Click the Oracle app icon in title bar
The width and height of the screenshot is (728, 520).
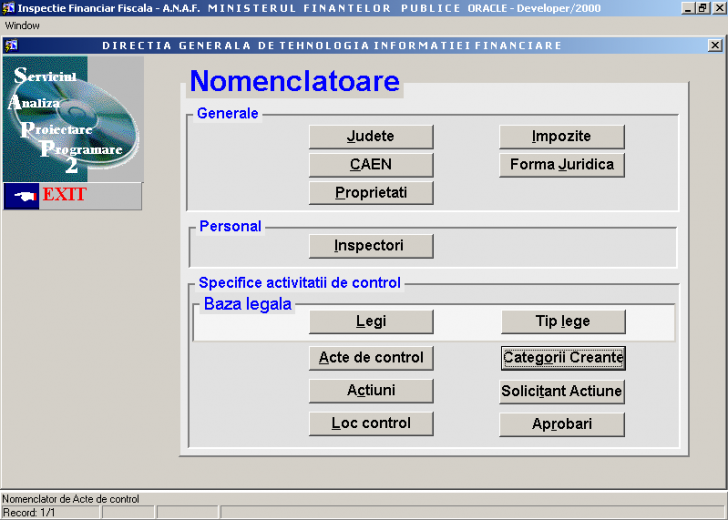[8, 8]
